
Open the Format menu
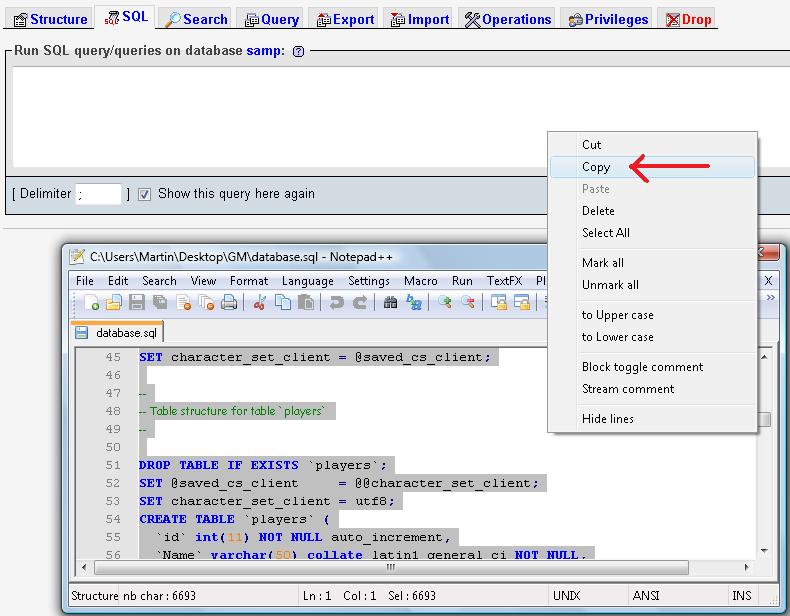(x=249, y=281)
